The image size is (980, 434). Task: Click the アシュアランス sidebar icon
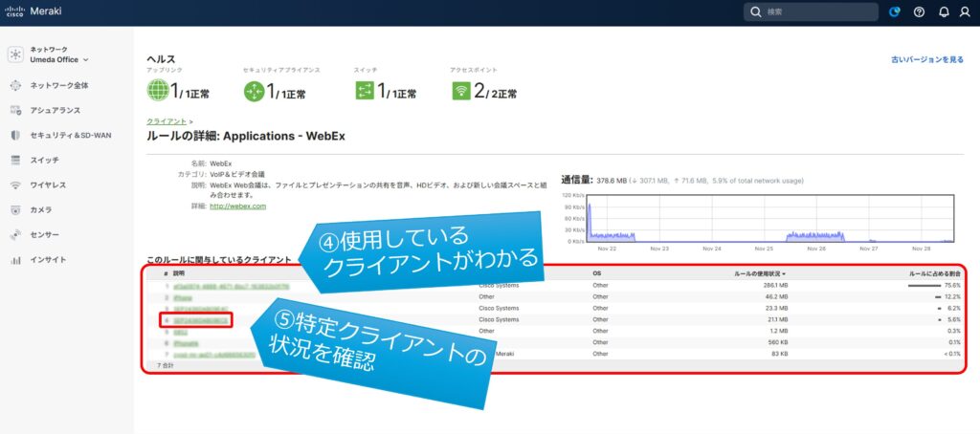(x=15, y=111)
